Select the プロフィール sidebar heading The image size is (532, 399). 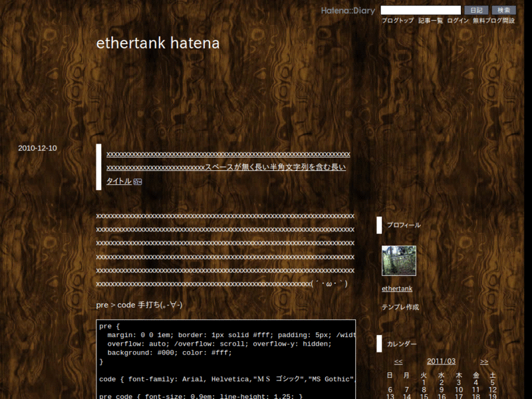click(x=404, y=225)
